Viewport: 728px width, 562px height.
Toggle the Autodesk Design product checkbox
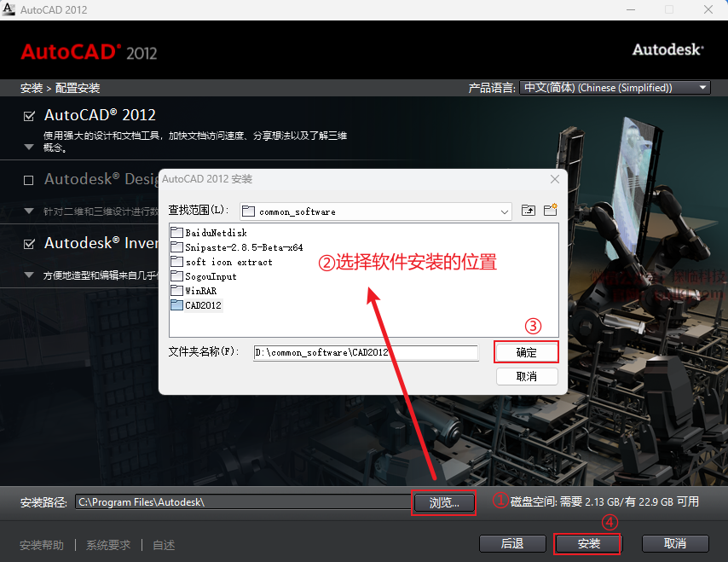pos(29,180)
